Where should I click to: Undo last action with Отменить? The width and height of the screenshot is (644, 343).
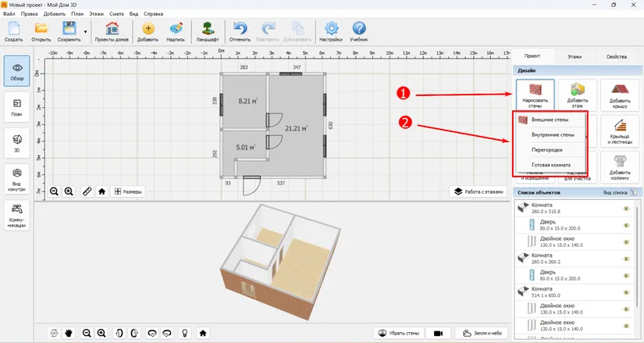(x=240, y=31)
